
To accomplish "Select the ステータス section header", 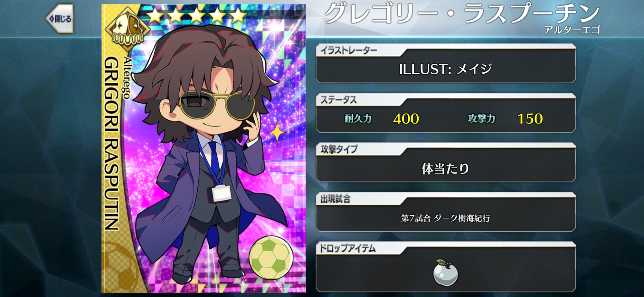I will tap(338, 100).
